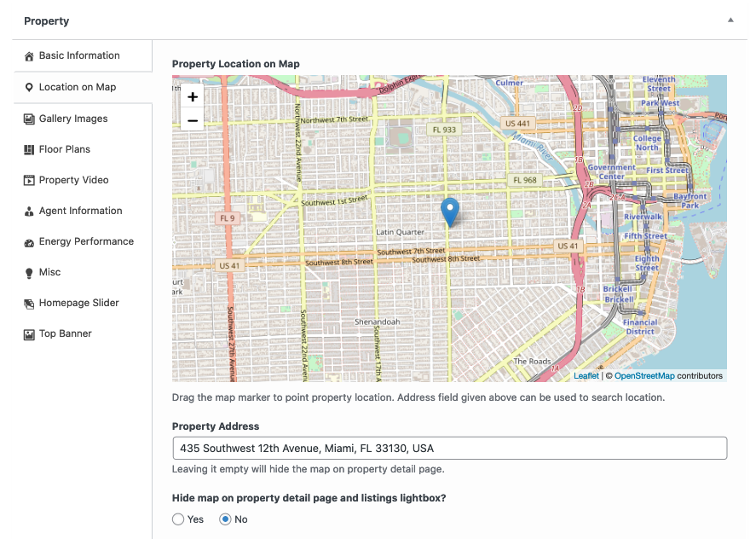This screenshot has width=756, height=539.
Task: Click the blue map marker pin
Action: pos(450,212)
